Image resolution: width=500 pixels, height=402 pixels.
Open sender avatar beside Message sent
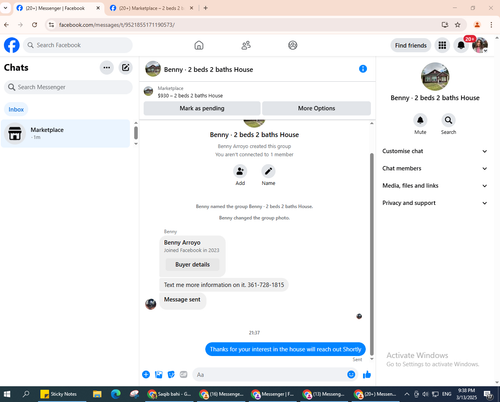(x=151, y=304)
